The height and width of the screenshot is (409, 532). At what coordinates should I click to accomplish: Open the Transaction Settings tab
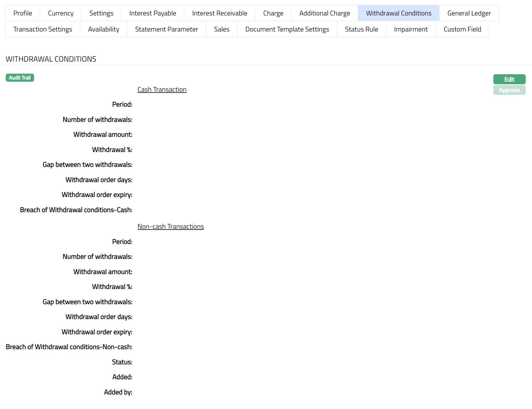43,29
